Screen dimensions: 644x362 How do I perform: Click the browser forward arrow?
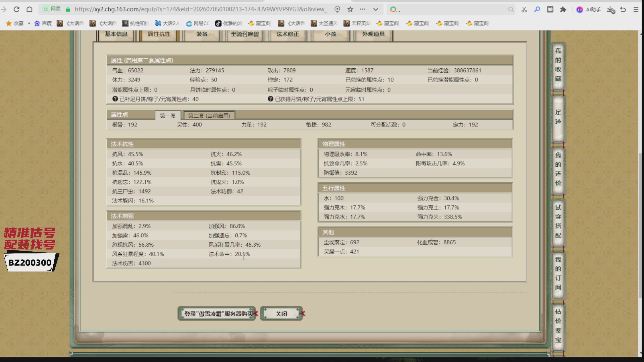coord(4,9)
